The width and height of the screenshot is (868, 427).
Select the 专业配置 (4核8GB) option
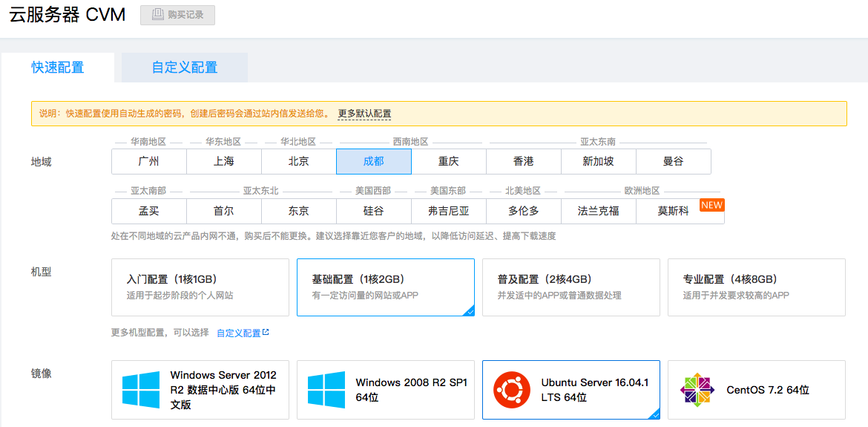757,287
